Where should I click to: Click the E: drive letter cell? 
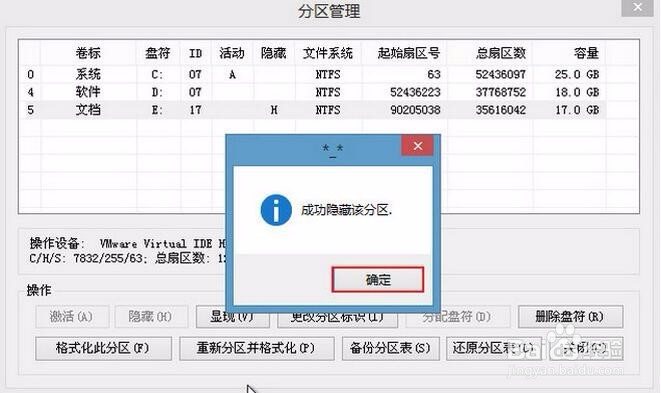(x=157, y=110)
